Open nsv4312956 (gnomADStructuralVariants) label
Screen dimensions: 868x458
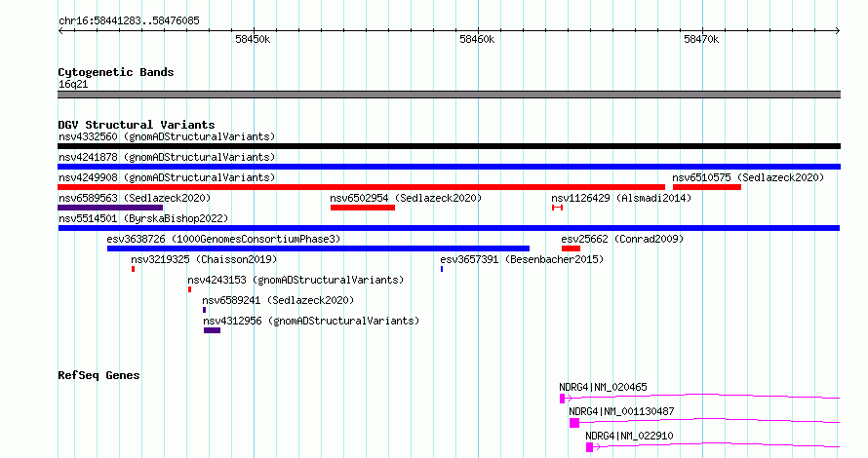coord(311,321)
